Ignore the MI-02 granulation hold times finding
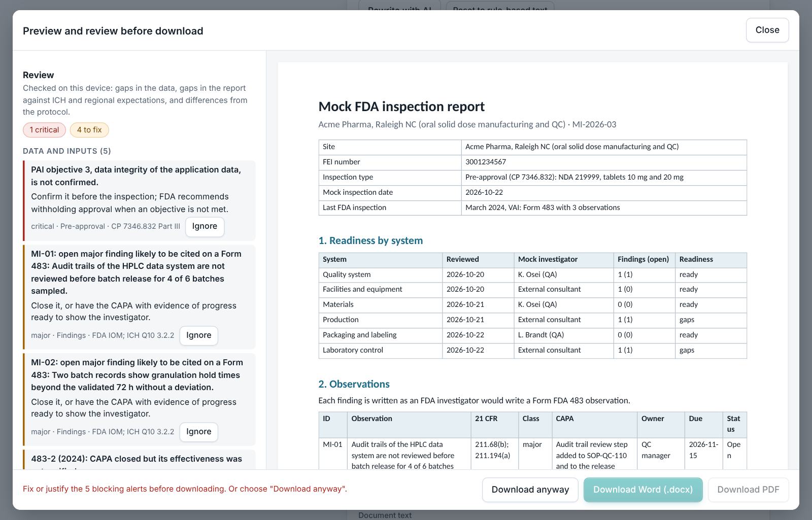This screenshot has width=812, height=520. pos(198,432)
